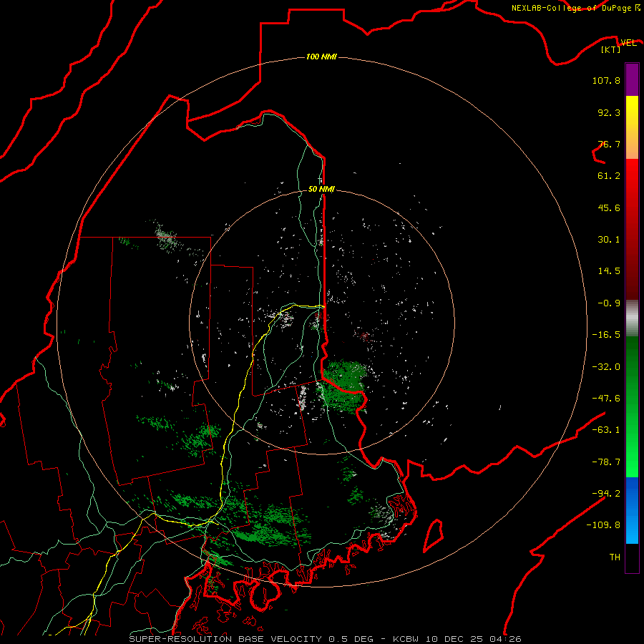This screenshot has height=644, width=644.
Task: Click the 14.5 scale value
Action: point(609,271)
